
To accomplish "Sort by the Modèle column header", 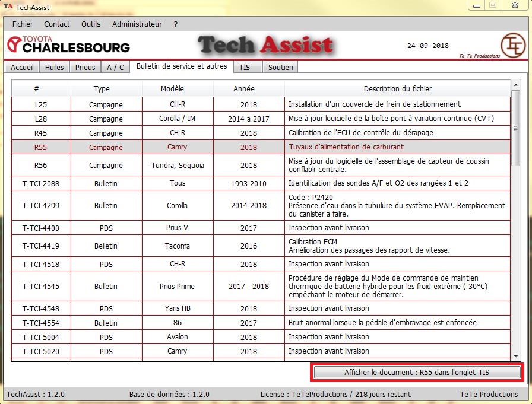I will [x=172, y=89].
